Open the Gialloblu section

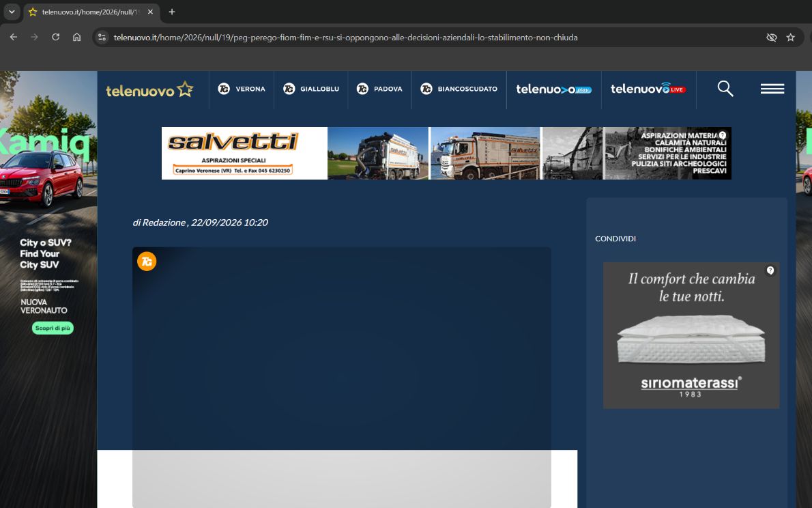310,89
